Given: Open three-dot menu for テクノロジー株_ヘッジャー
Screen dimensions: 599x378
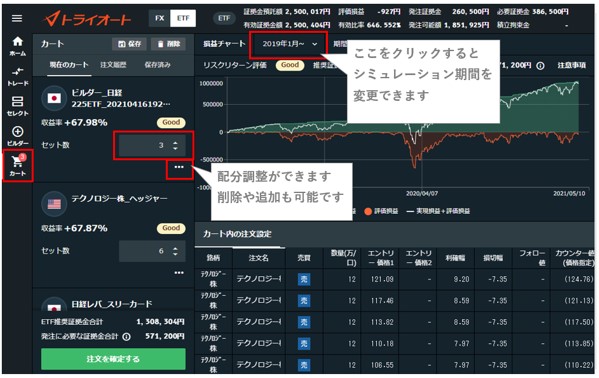Looking at the screenshot, I should [x=179, y=273].
